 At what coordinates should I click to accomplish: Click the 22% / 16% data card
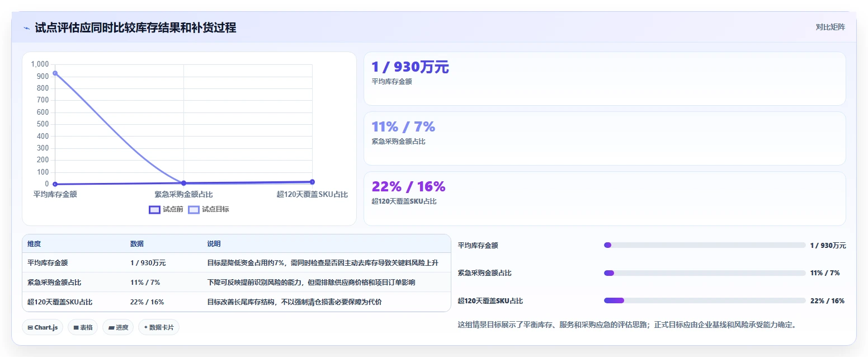click(605, 198)
